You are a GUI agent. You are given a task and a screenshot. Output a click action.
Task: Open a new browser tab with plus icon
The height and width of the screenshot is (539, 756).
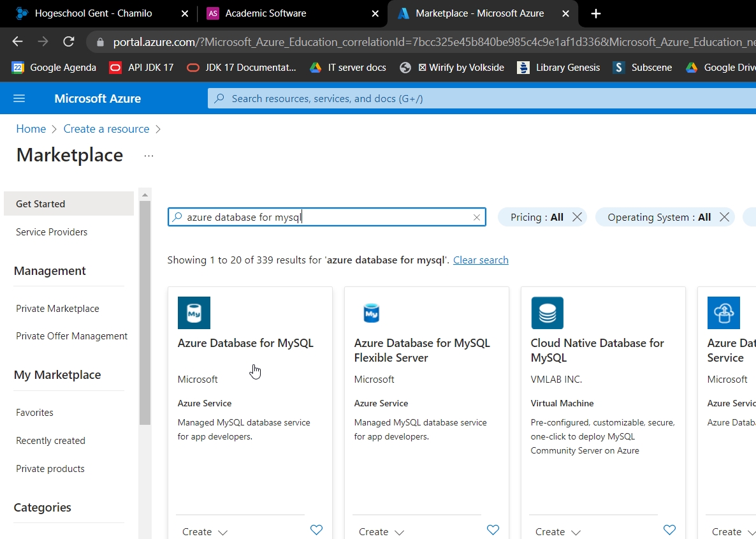(596, 13)
